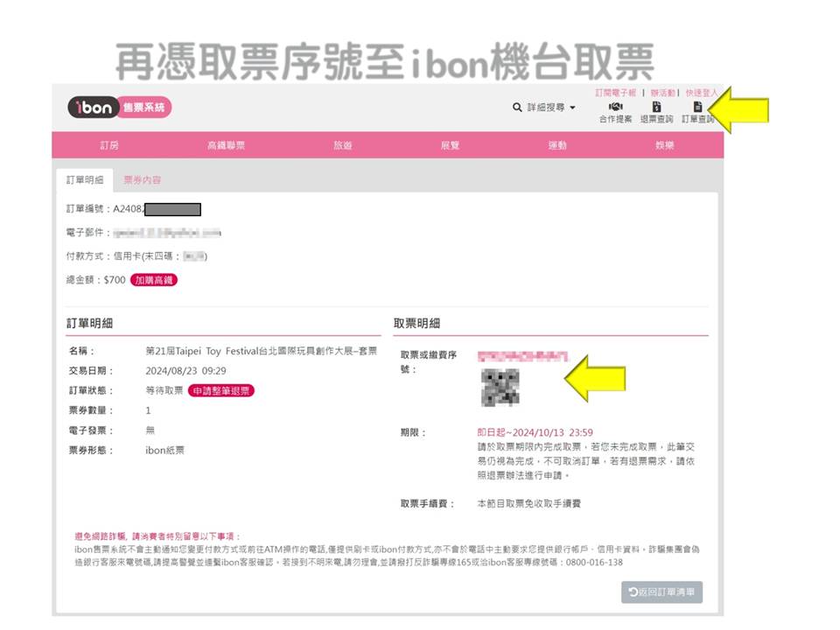Viewport: 840px width, 630px height.
Task: Open the 高鐵聯票 menu
Action: [x=226, y=145]
